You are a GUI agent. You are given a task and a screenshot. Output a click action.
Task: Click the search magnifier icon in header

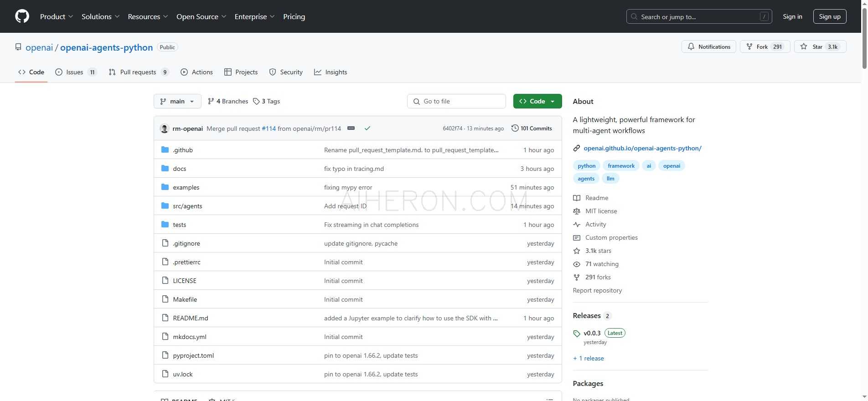point(634,16)
